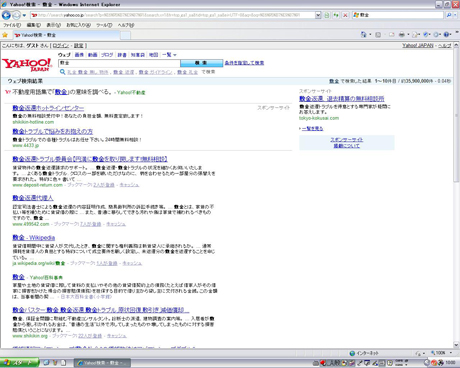
Task: Click the インターネット zone in status bar
Action: point(364,353)
